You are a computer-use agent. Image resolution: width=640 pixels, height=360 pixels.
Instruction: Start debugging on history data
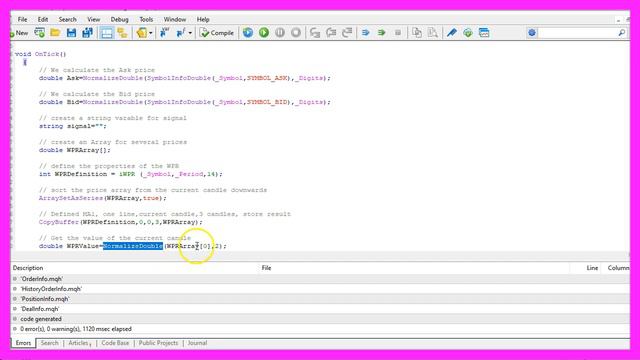tap(264, 33)
